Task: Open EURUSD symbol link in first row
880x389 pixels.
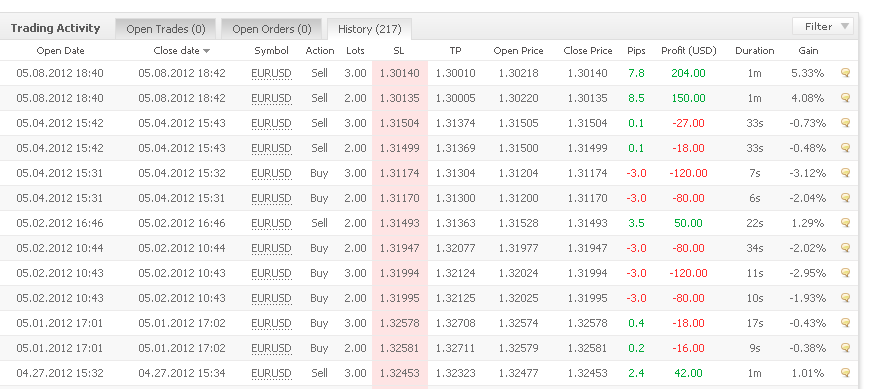Action: [271, 73]
